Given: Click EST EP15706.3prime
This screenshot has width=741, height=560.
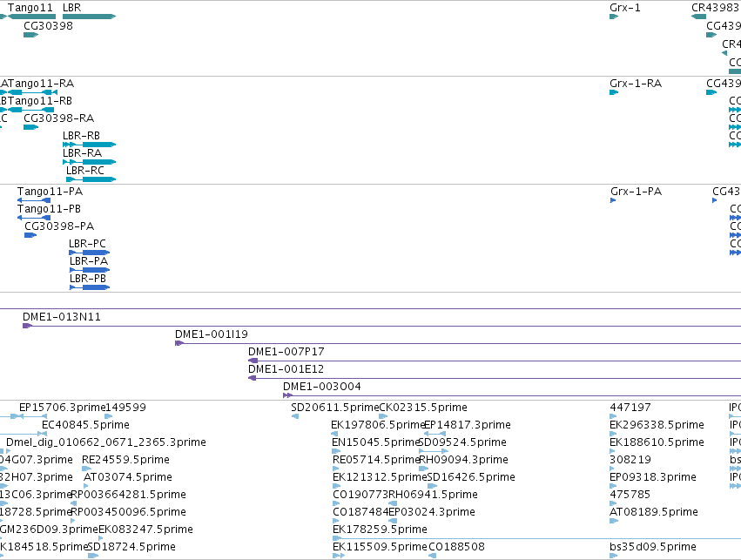Looking at the screenshot, I should pyautogui.click(x=33, y=416).
